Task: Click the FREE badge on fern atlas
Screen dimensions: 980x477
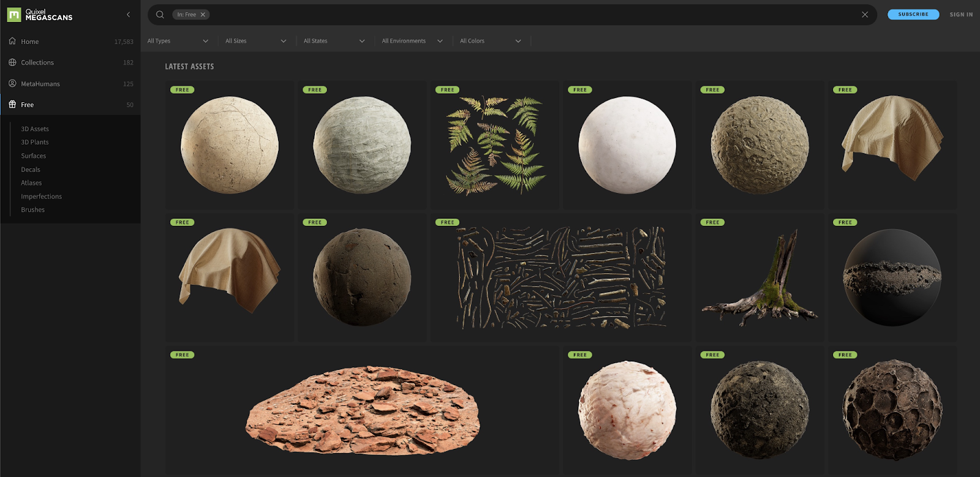Action: [x=447, y=90]
